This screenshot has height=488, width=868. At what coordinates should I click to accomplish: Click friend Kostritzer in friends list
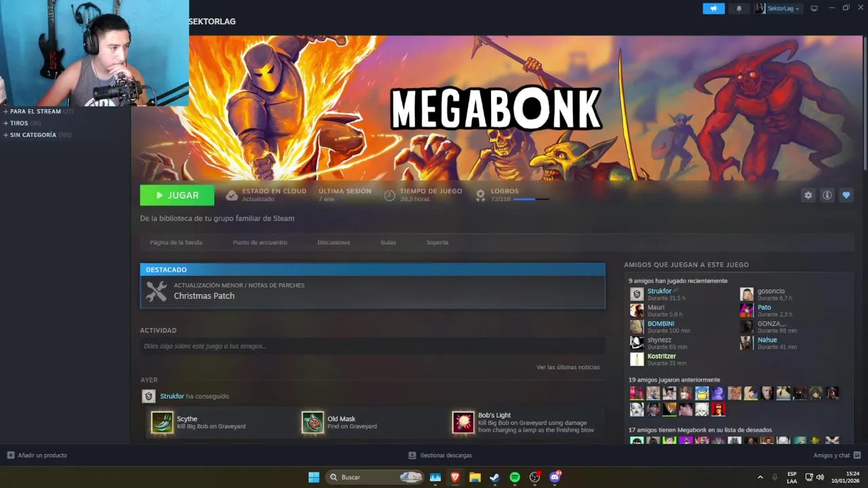(x=661, y=356)
